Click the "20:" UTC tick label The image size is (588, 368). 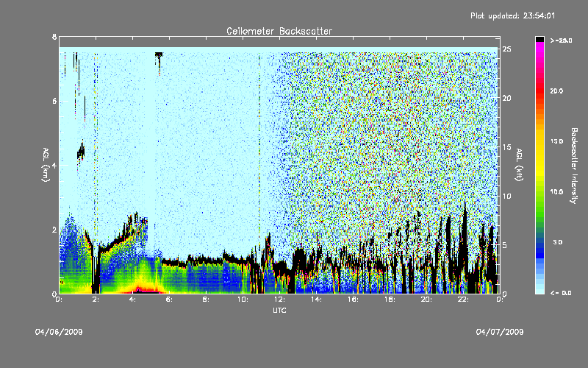click(426, 300)
